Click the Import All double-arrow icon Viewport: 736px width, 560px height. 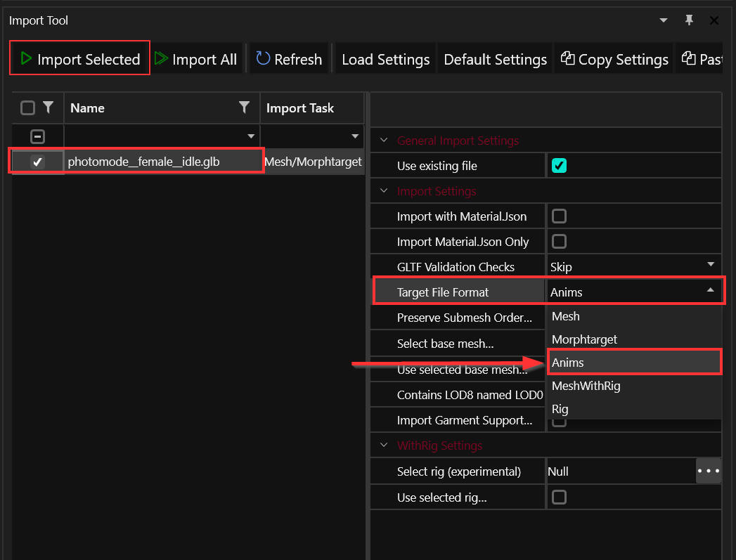(161, 59)
